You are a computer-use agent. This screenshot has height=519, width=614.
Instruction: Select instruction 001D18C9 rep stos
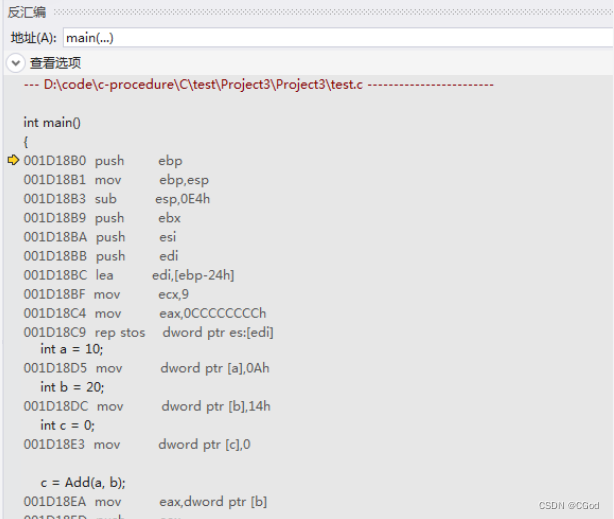[148, 333]
